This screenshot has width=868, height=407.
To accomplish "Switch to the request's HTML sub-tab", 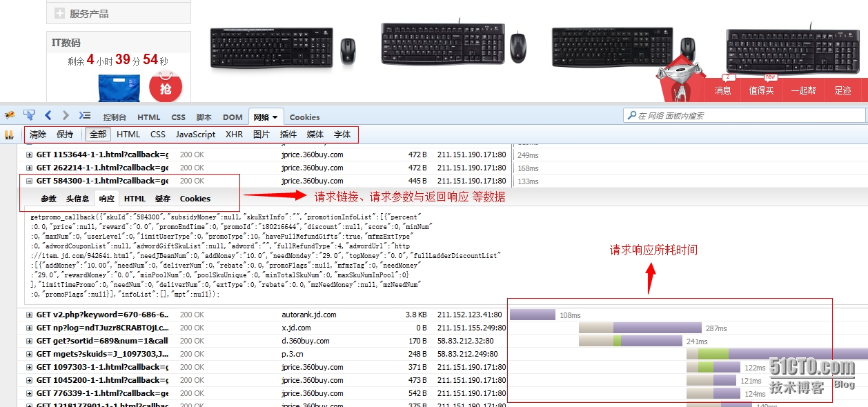I will pos(135,199).
